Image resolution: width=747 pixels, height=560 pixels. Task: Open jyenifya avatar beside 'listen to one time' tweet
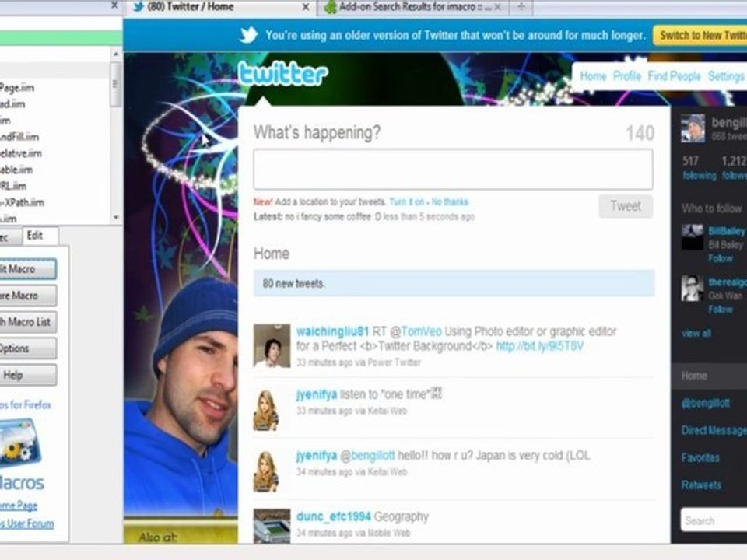tap(266, 410)
